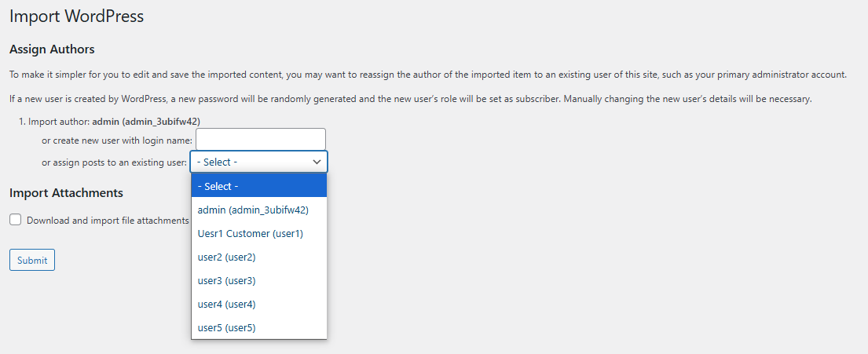The width and height of the screenshot is (868, 354).
Task: Click the 'Download and import file attachments' label
Action: coord(108,220)
